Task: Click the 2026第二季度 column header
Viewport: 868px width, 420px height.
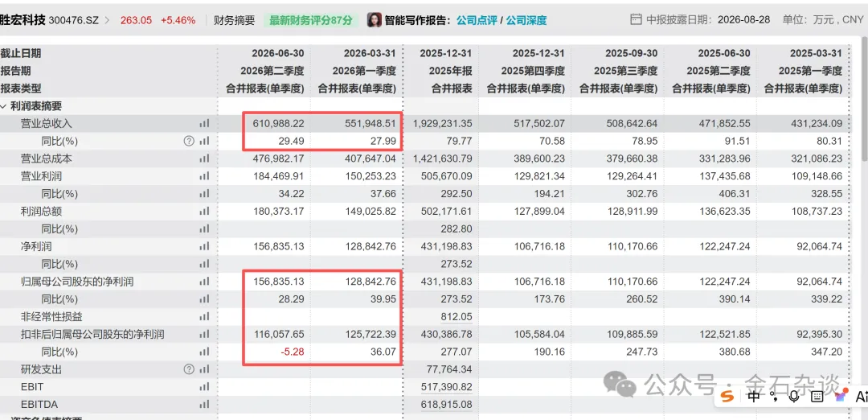Action: pos(272,71)
